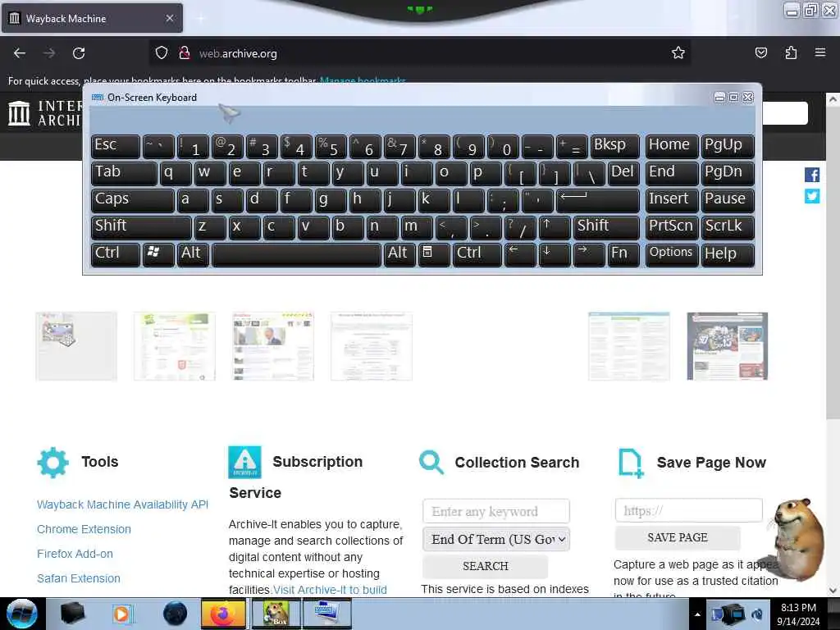
Task: View site security via the padlock icon
Action: [x=185, y=52]
